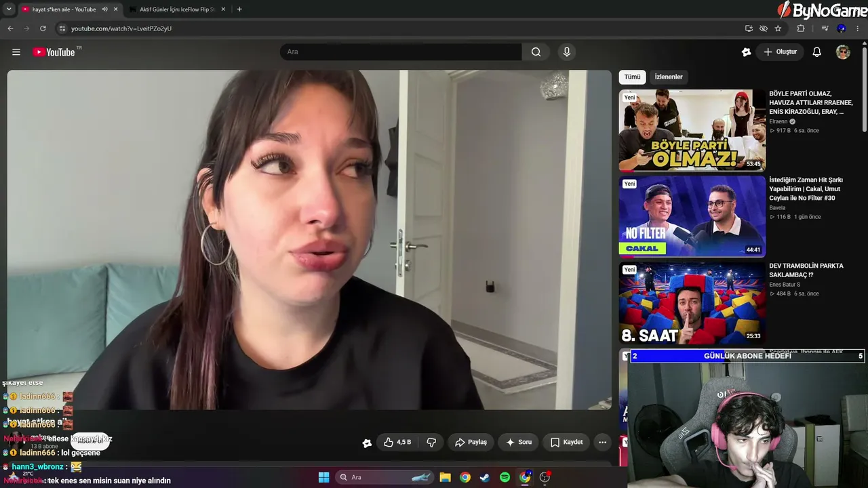Open the YouTube hamburger guide menu
868x488 pixels.
point(16,52)
